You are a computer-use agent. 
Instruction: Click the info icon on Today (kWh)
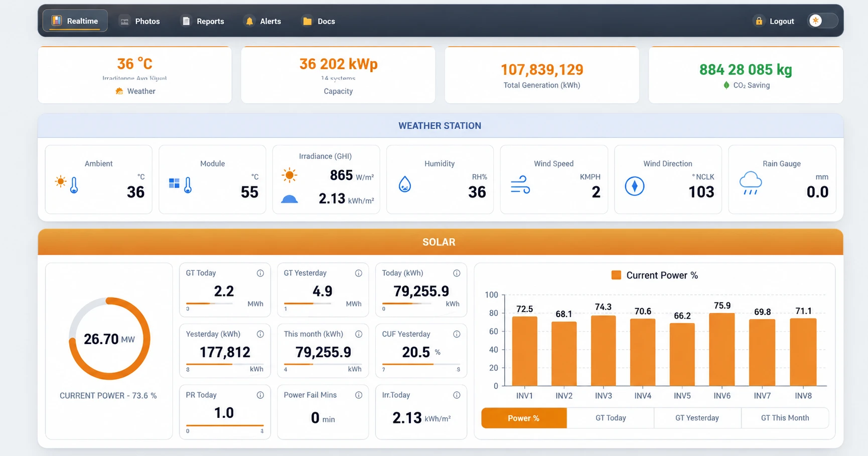click(457, 273)
